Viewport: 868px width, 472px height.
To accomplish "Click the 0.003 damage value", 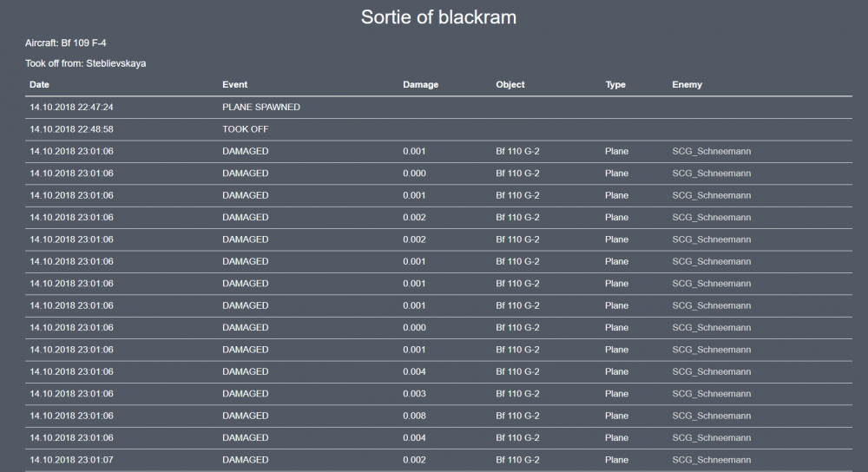I will [414, 394].
